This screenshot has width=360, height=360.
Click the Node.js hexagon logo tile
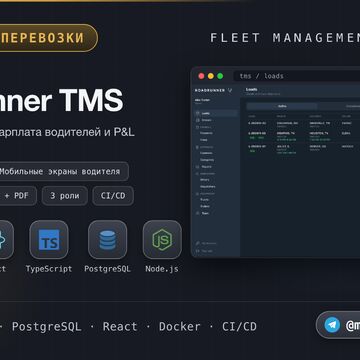pyautogui.click(x=162, y=240)
